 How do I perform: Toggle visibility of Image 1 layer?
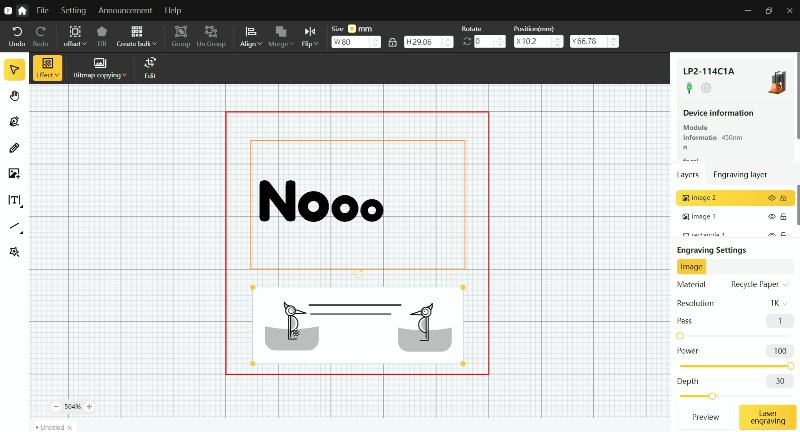point(771,216)
